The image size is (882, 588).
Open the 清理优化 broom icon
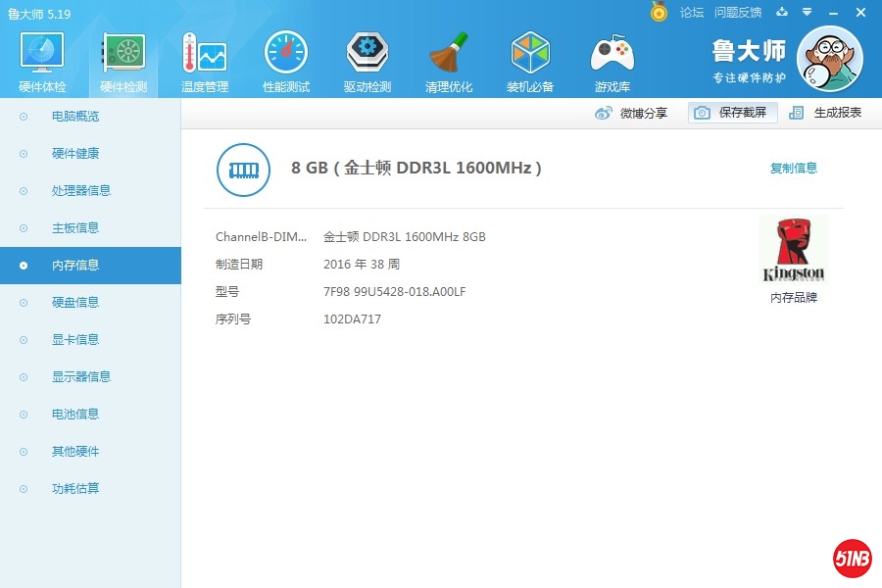coord(449,54)
